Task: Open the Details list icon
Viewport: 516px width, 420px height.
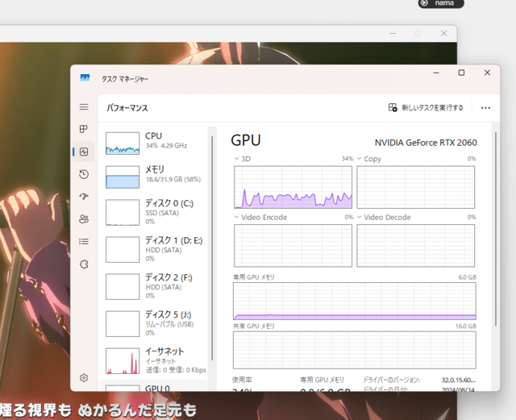Action: point(84,242)
